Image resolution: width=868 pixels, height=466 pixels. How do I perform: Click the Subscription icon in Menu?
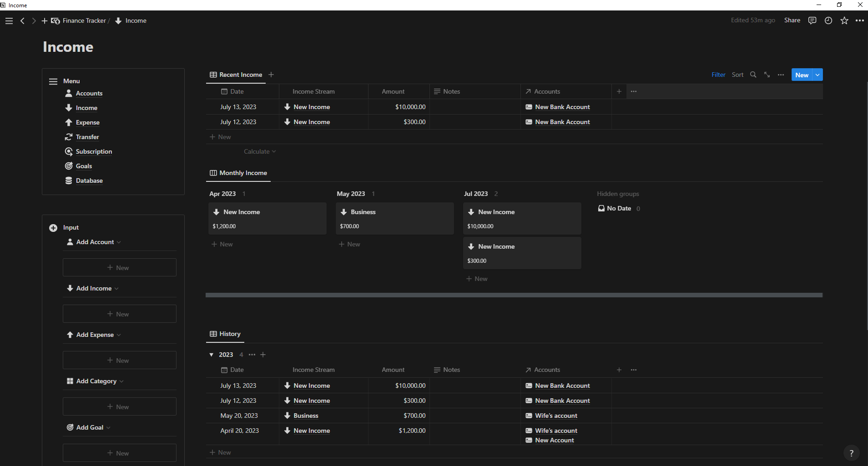click(69, 151)
